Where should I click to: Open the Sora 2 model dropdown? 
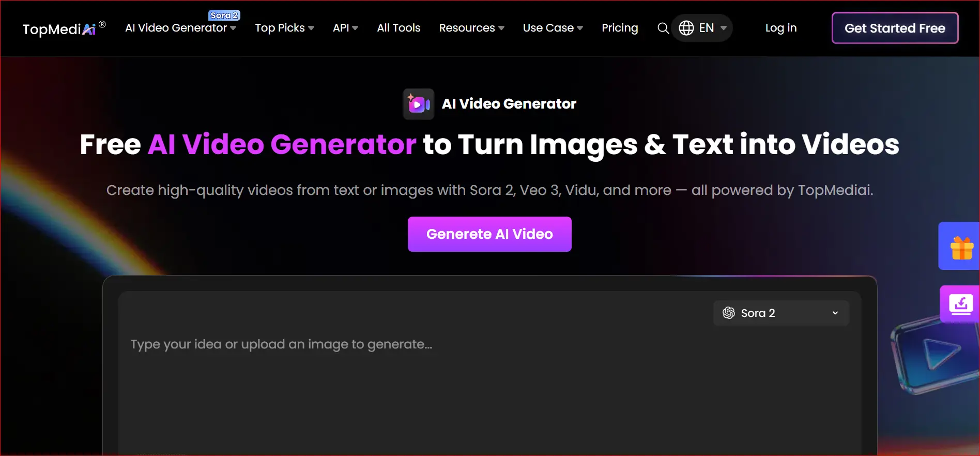781,313
